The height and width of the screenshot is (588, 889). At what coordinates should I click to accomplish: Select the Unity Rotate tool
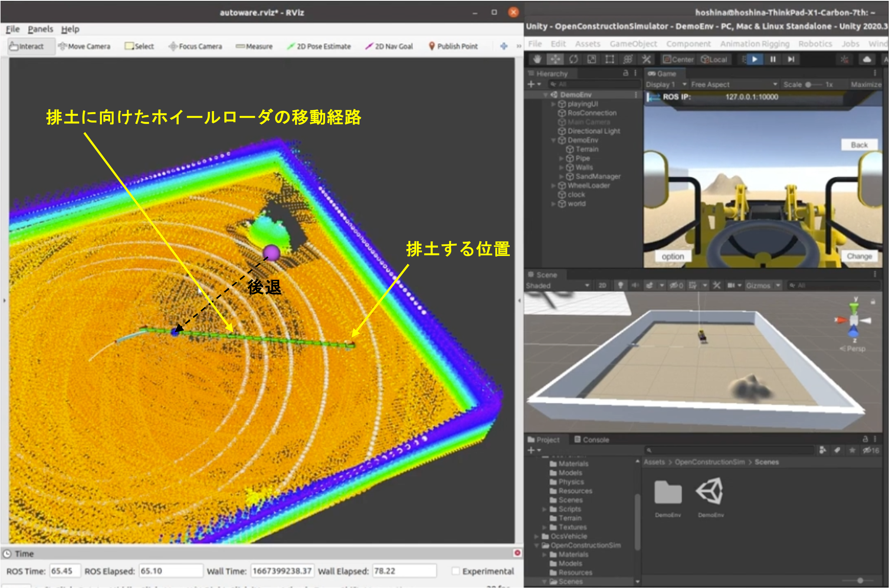click(574, 59)
